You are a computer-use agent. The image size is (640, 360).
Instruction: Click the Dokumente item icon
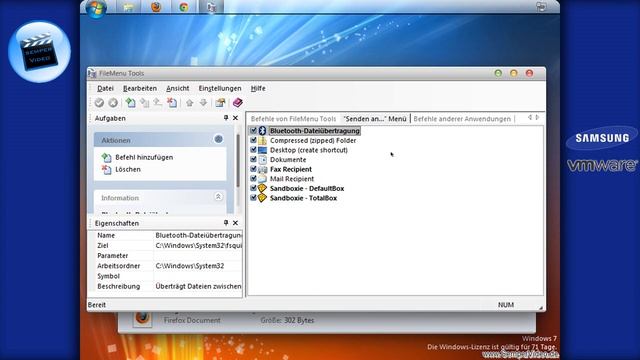[262, 160]
